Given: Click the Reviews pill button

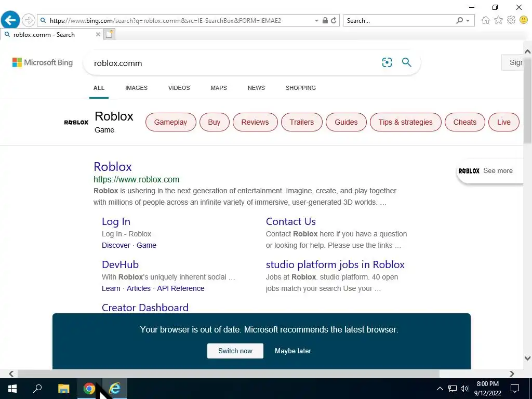Looking at the screenshot, I should pyautogui.click(x=255, y=122).
